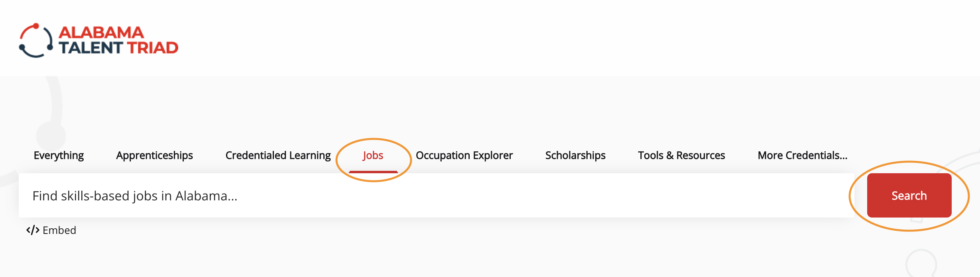Click the TALENT TRIAD logo text
This screenshot has height=277, width=980.
click(118, 48)
